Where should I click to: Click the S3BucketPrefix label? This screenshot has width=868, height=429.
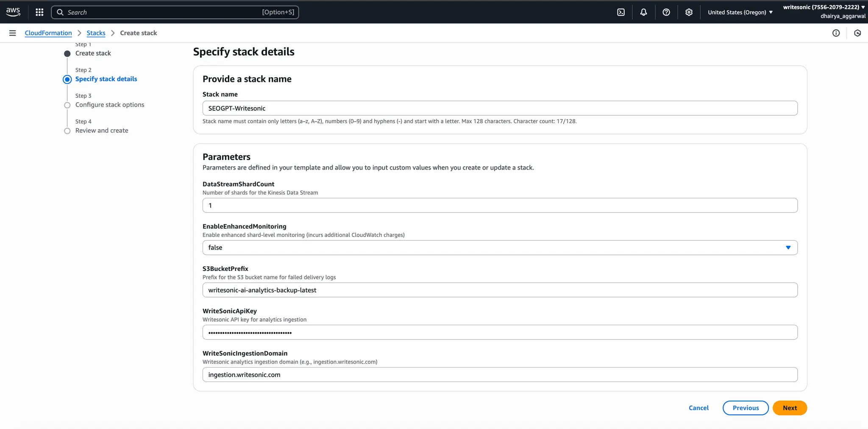[x=225, y=269]
